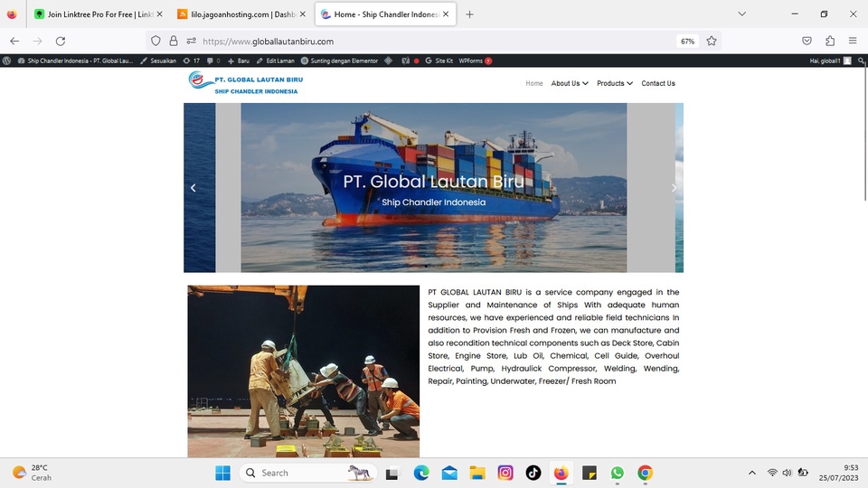View the 17 pending updates

192,61
